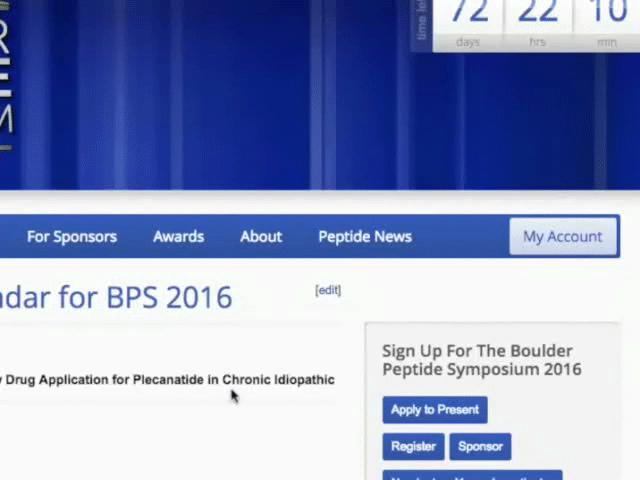Click the Apply to Present button
This screenshot has width=640, height=480.
coord(435,410)
